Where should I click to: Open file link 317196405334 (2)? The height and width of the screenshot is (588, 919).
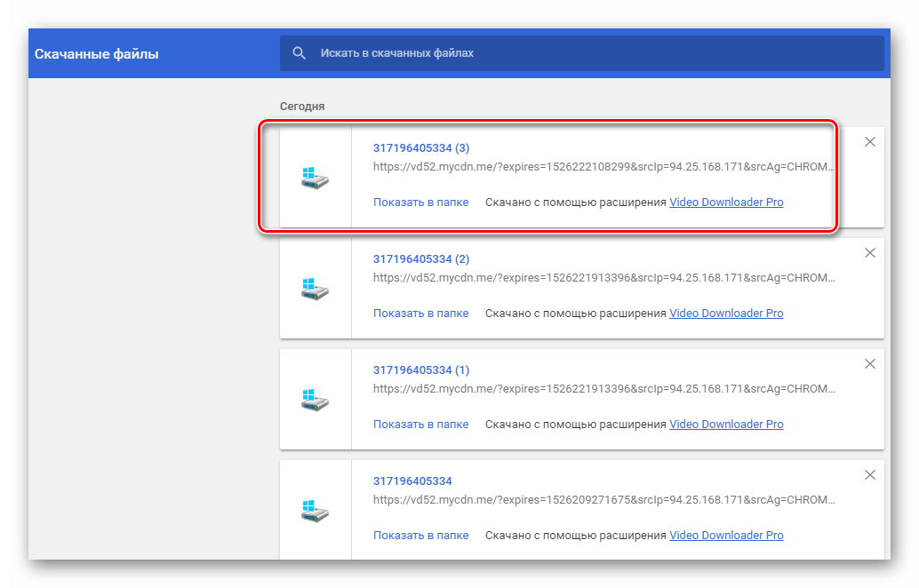click(x=421, y=258)
